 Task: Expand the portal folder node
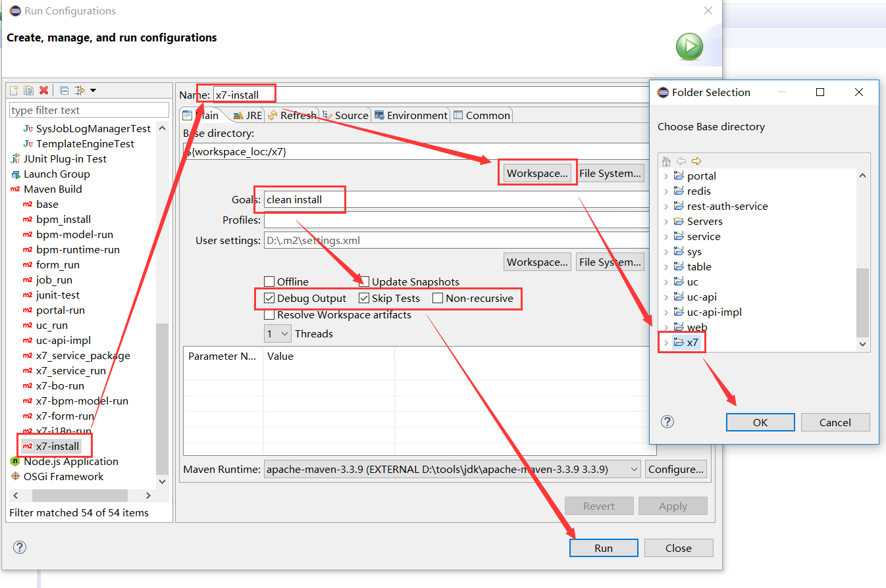[665, 176]
